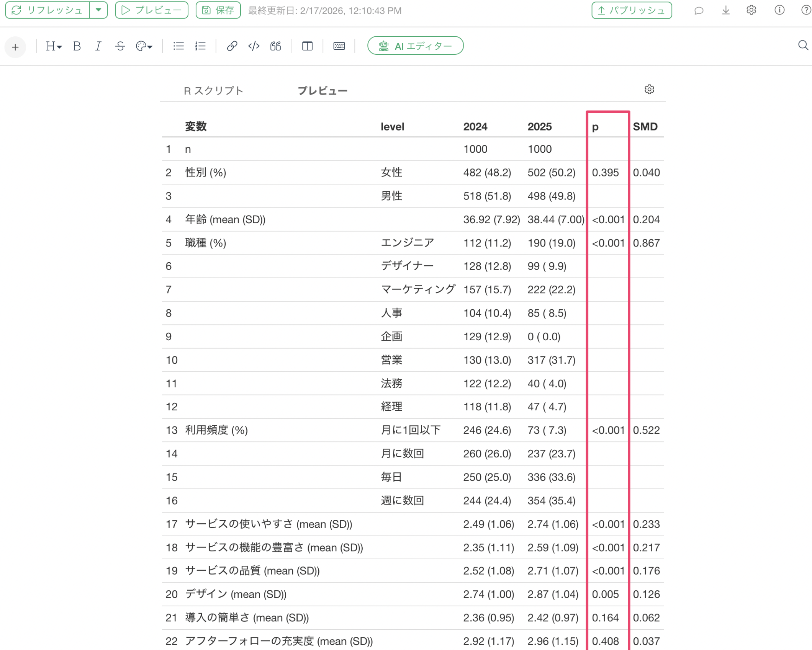Image resolution: width=812 pixels, height=650 pixels.
Task: Insert a bulleted list
Action: [178, 46]
